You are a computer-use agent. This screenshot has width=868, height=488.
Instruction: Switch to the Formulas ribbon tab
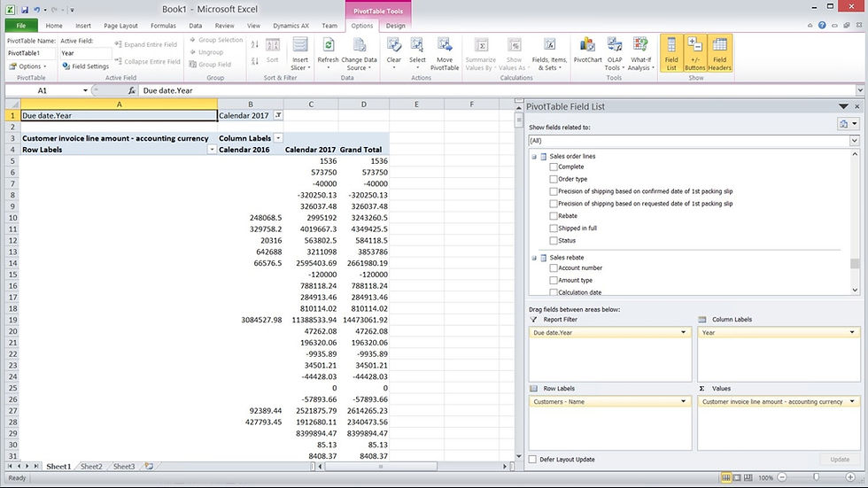(x=163, y=26)
